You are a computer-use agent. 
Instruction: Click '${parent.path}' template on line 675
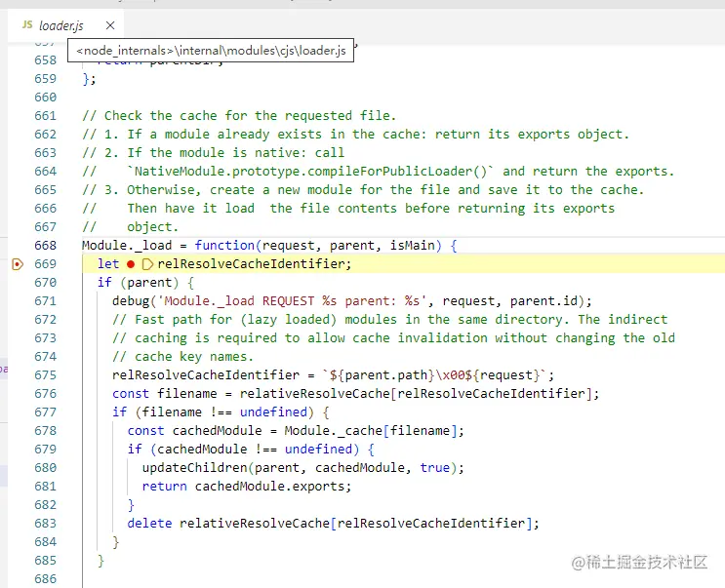(382, 375)
